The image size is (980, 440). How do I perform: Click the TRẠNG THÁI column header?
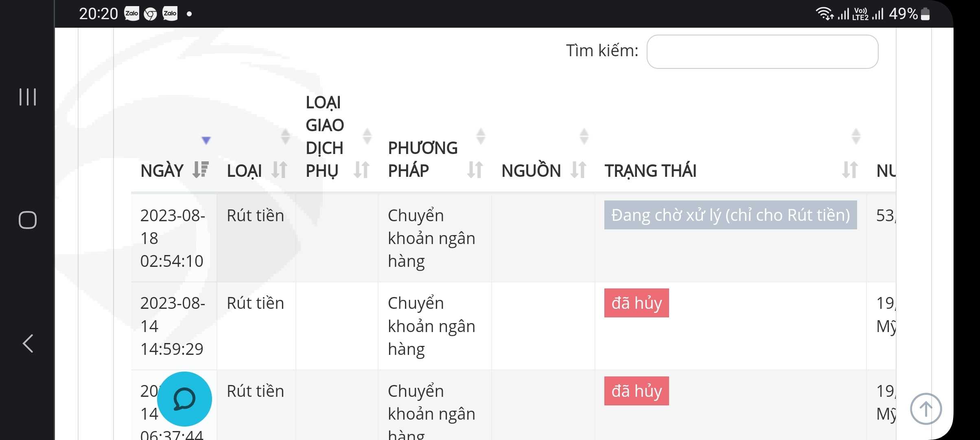tap(650, 171)
